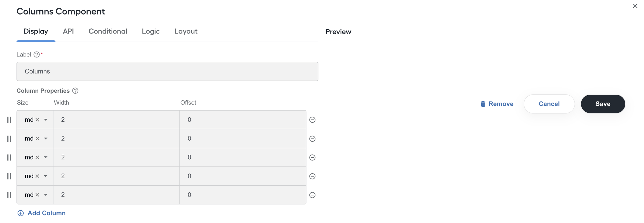The image size is (644, 223).
Task: Click the Cancel button
Action: [x=549, y=104]
